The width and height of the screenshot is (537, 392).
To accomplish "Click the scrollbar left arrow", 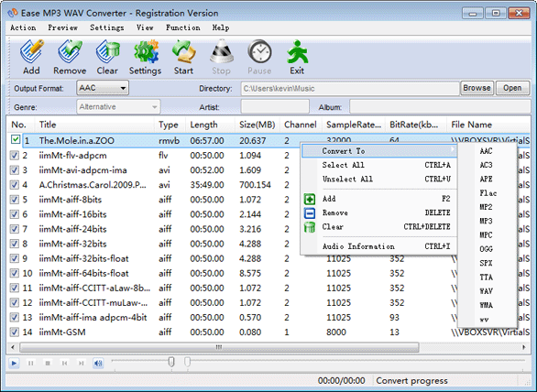I will [x=13, y=347].
